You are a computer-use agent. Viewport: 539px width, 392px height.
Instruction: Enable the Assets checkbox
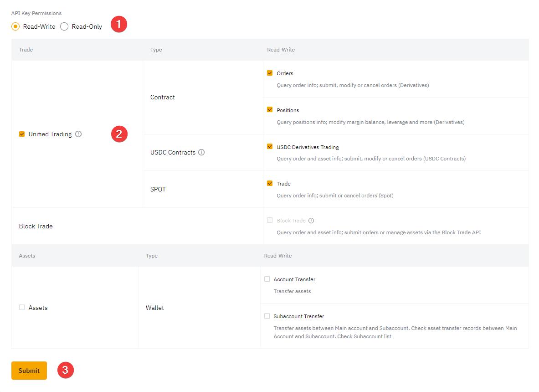[22, 308]
